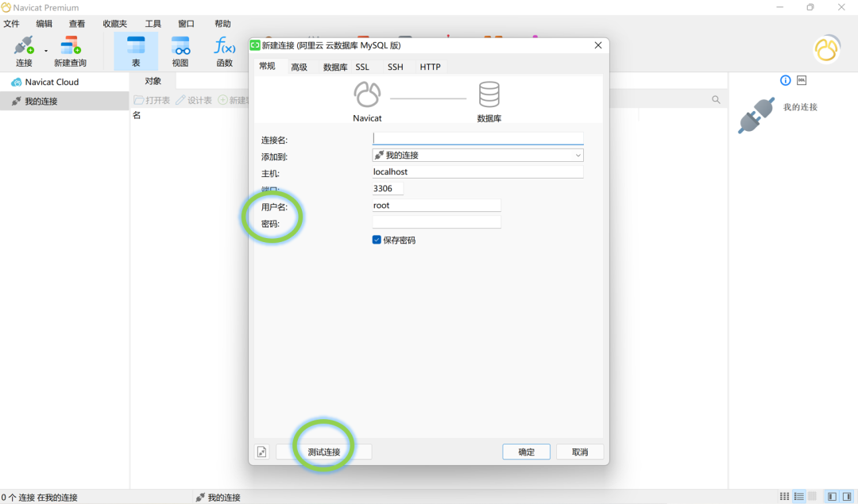Open the 工具 menu
This screenshot has width=858, height=504.
(153, 24)
